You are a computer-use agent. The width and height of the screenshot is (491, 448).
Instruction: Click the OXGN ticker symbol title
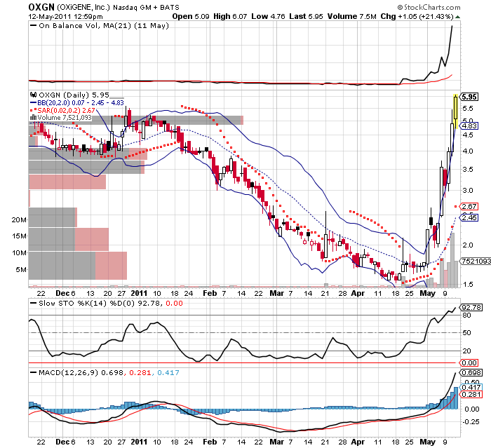tap(41, 6)
